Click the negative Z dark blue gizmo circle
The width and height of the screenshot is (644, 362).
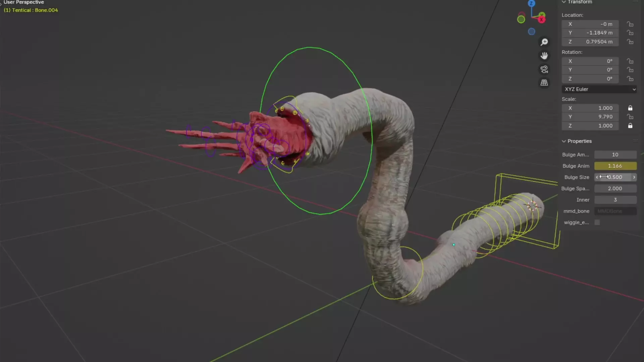(x=531, y=32)
